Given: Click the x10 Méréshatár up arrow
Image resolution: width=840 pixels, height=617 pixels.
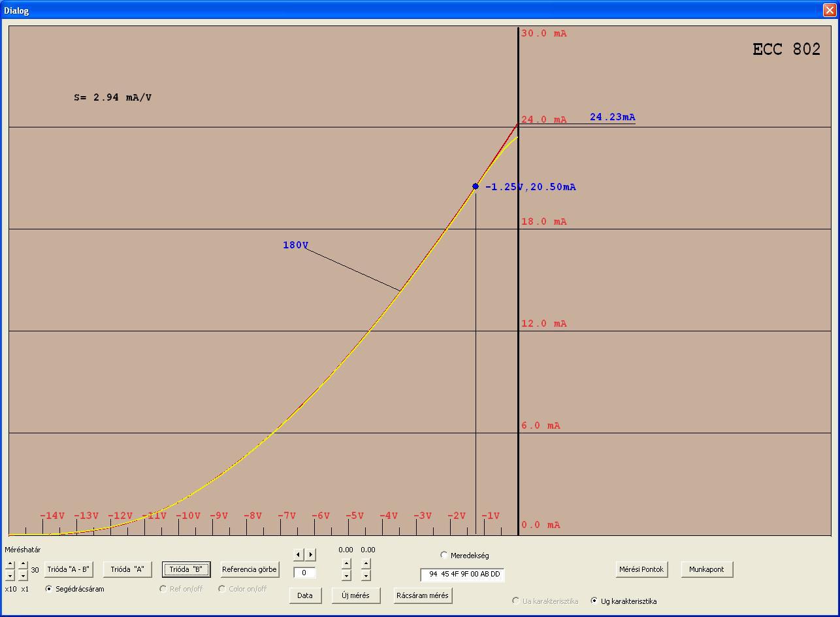Looking at the screenshot, I should point(10,564).
